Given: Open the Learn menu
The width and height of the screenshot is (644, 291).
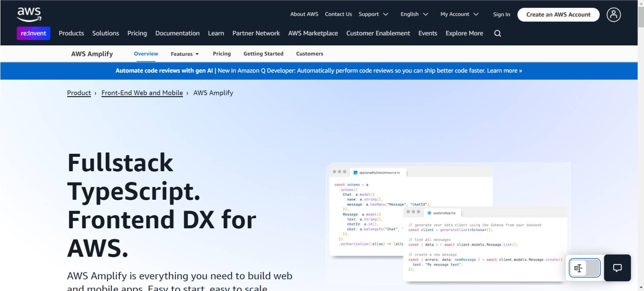Looking at the screenshot, I should pos(216,33).
